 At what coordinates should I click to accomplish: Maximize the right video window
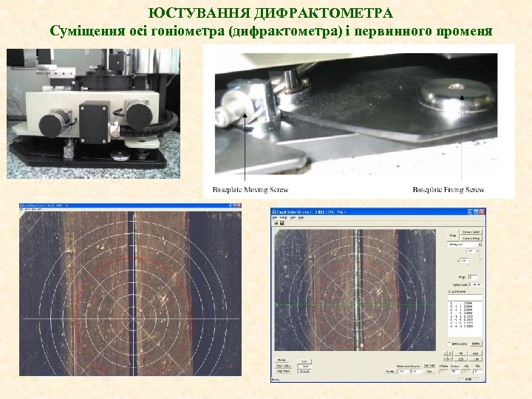coord(477,212)
